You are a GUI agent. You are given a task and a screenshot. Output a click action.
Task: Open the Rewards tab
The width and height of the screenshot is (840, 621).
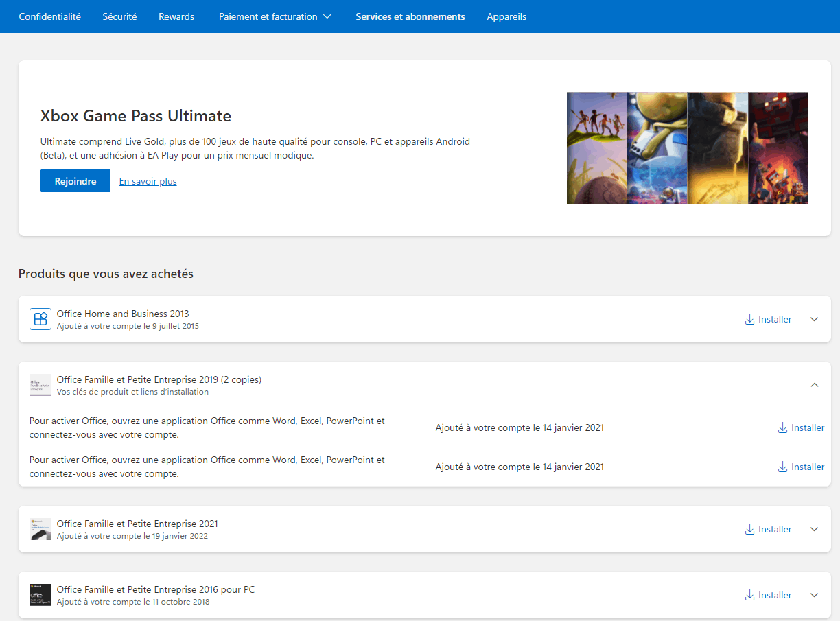[x=176, y=16]
